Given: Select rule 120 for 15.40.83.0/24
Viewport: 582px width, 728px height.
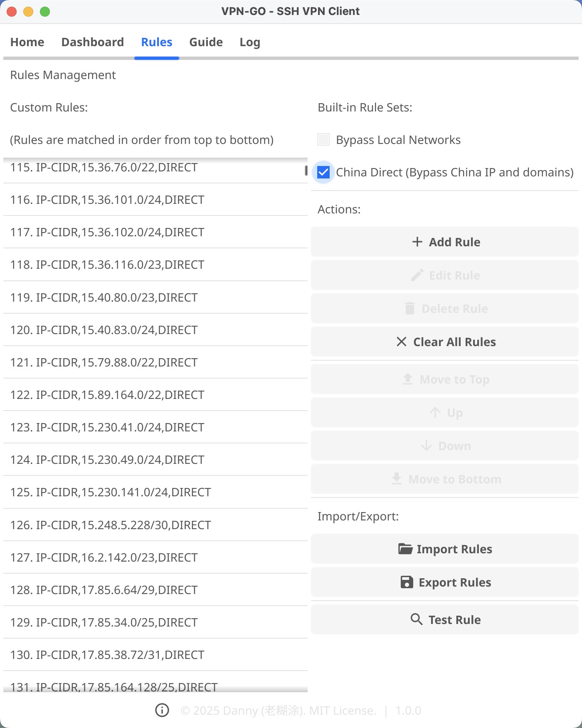Looking at the screenshot, I should coord(154,330).
